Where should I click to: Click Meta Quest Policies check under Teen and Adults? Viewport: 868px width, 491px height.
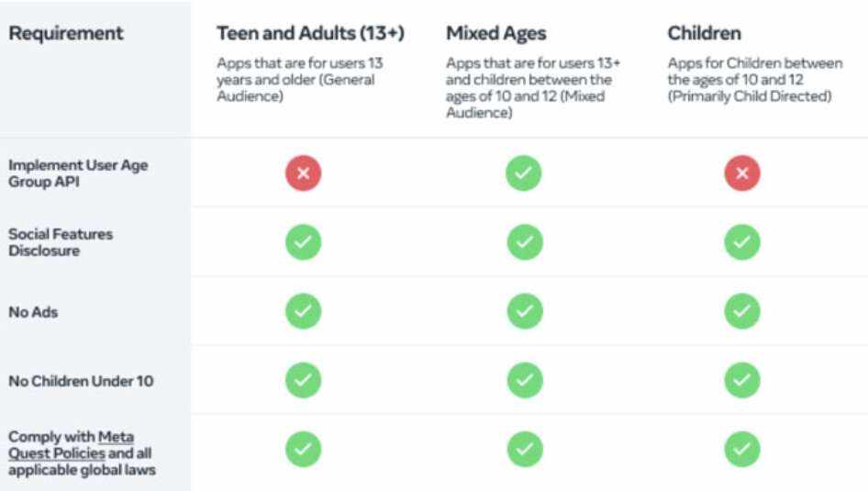coord(303,449)
